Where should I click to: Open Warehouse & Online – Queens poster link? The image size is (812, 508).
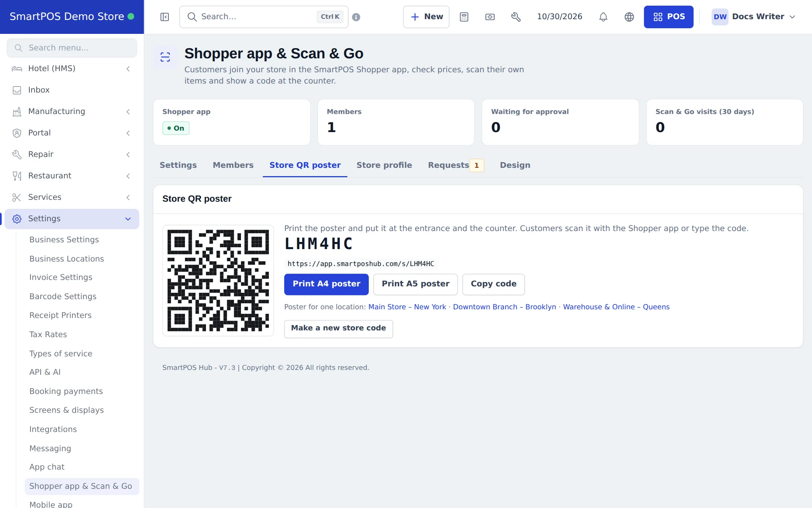[616, 307]
